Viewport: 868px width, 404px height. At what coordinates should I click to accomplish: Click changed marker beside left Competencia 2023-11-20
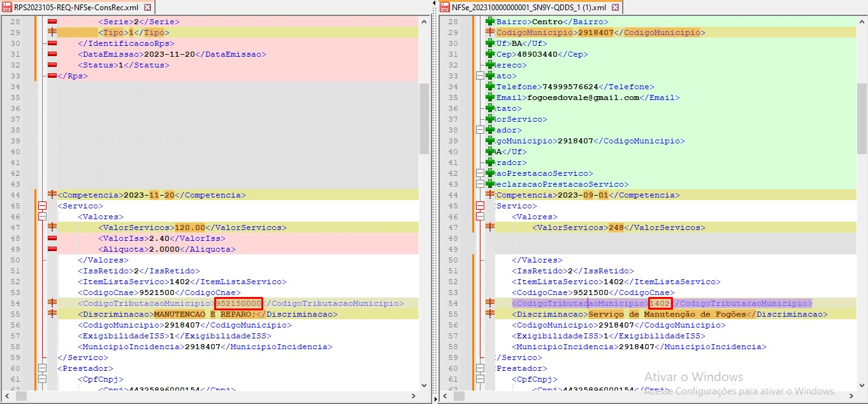click(52, 195)
